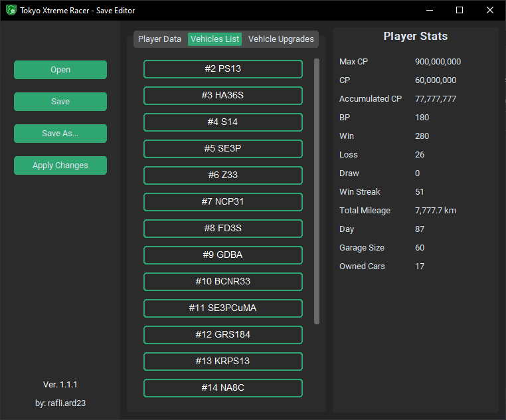Choose Save As... button
This screenshot has height=420, width=506.
pyautogui.click(x=60, y=134)
